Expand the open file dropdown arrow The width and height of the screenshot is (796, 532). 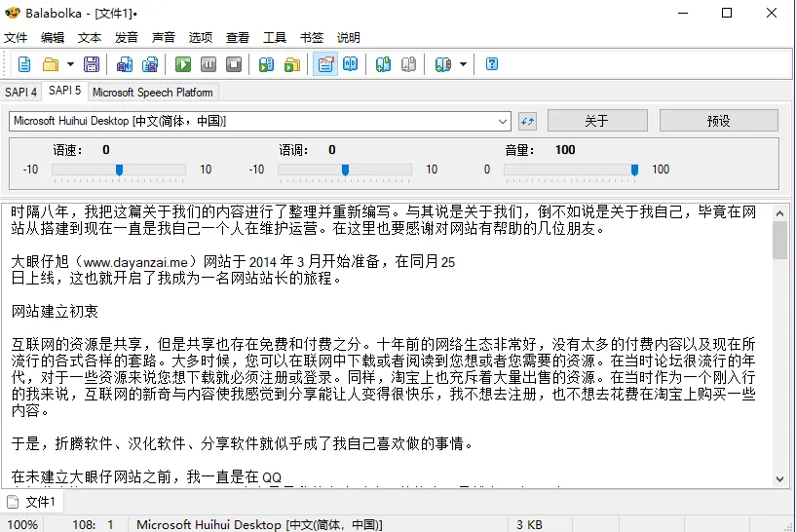point(70,64)
